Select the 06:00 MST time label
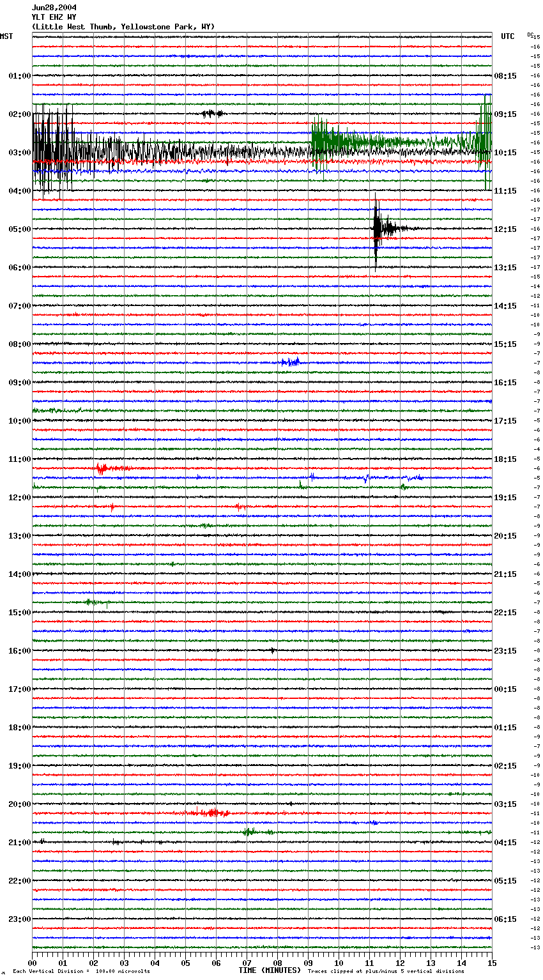The width and height of the screenshot is (543, 980). tap(20, 268)
